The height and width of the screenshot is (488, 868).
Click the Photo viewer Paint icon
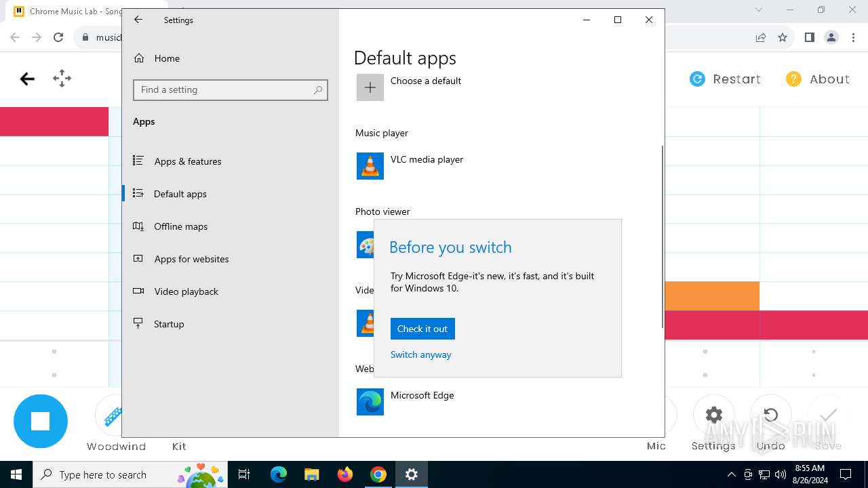[x=366, y=245]
